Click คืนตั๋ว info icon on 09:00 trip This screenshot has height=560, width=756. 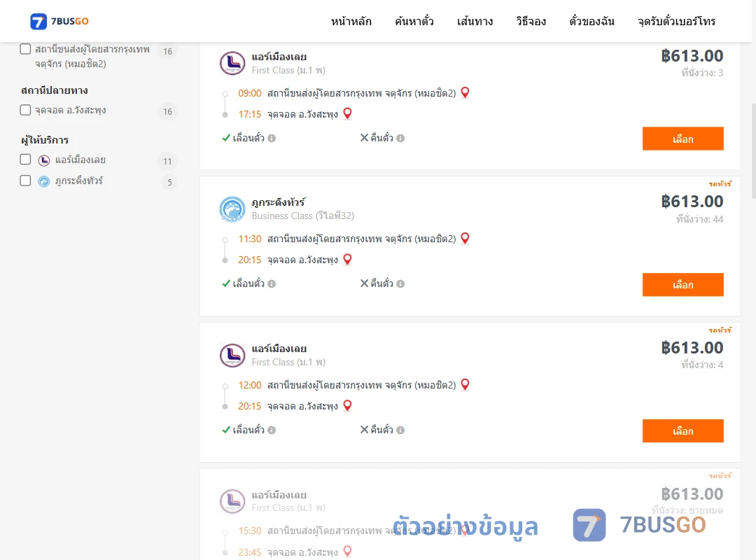400,139
